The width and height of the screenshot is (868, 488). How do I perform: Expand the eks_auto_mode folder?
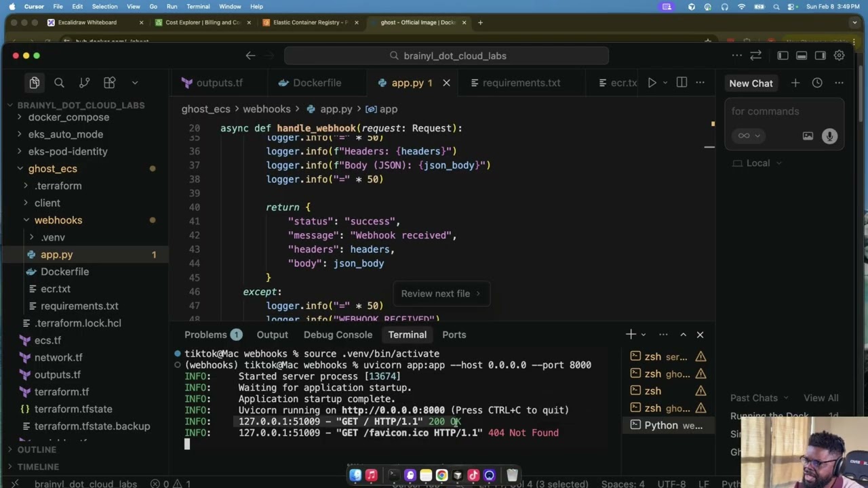click(66, 134)
